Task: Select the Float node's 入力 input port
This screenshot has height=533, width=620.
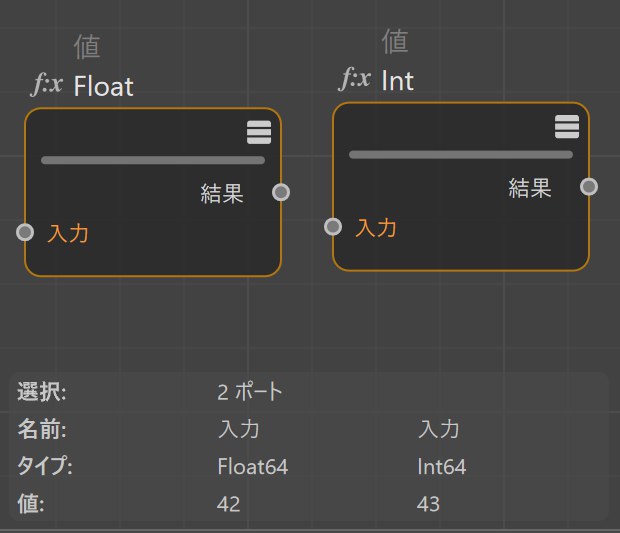Action: coord(25,232)
